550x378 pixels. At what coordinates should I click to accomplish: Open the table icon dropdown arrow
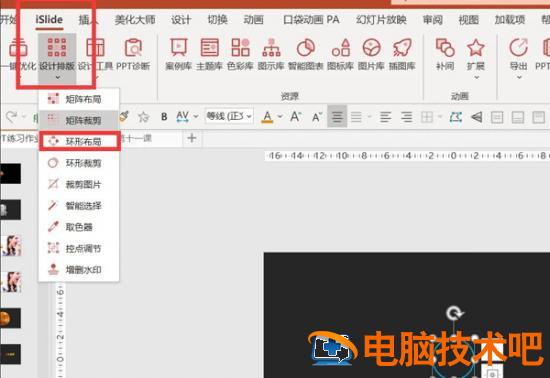point(440,117)
